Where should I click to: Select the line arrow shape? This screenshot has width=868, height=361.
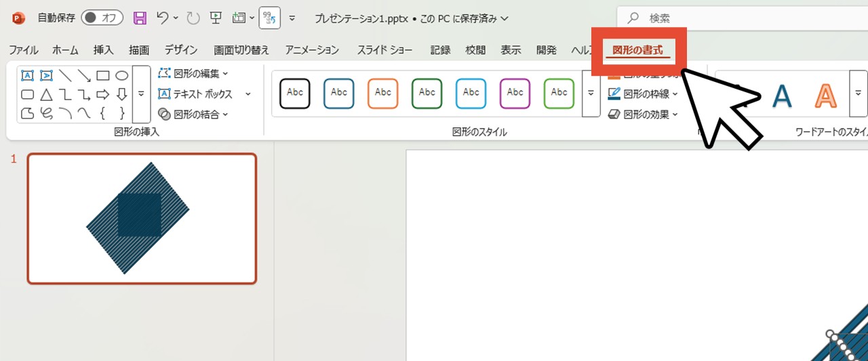84,75
